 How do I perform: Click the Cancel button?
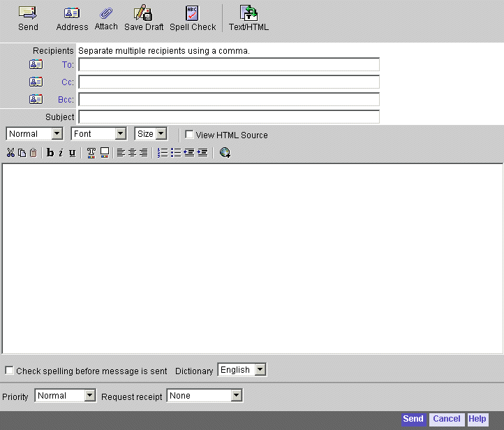tap(447, 419)
